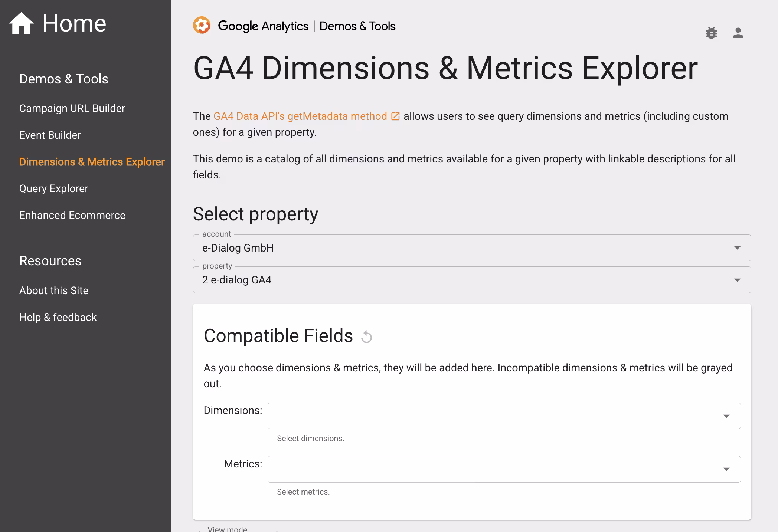778x532 pixels.
Task: Click the Resources sidebar heading
Action: (50, 261)
